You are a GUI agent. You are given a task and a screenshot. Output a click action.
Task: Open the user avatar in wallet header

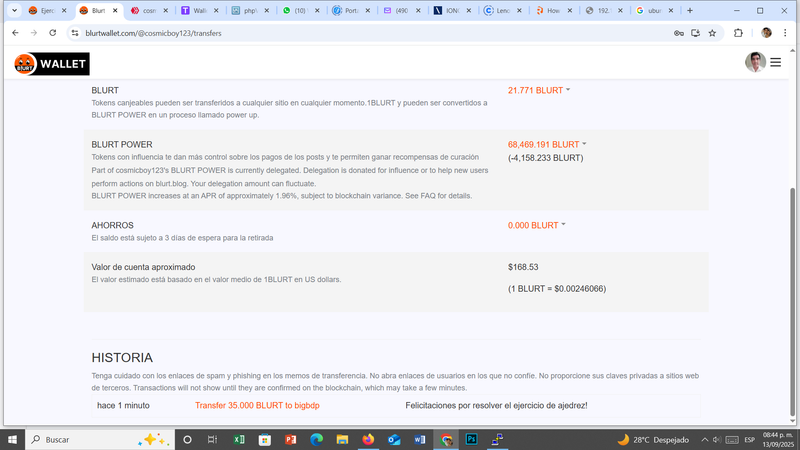(x=755, y=62)
